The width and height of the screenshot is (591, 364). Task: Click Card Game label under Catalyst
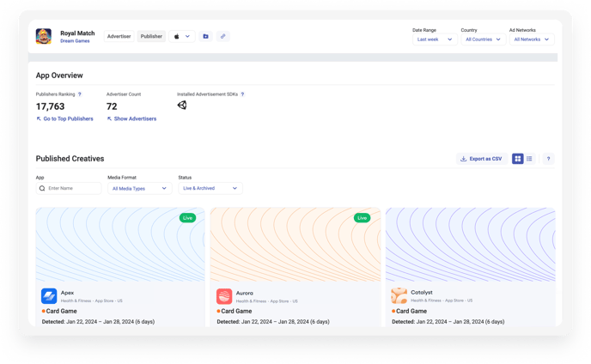(x=411, y=312)
